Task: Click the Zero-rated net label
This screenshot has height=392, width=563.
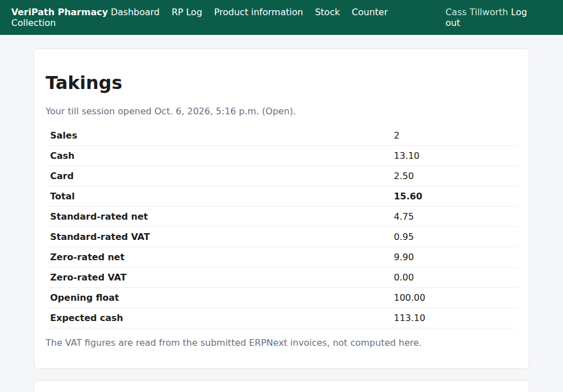Action: 87,257
